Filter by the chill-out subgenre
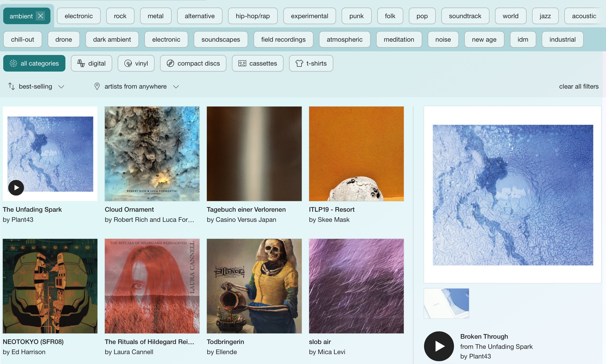Viewport: 606px width, 364px height. (23, 39)
